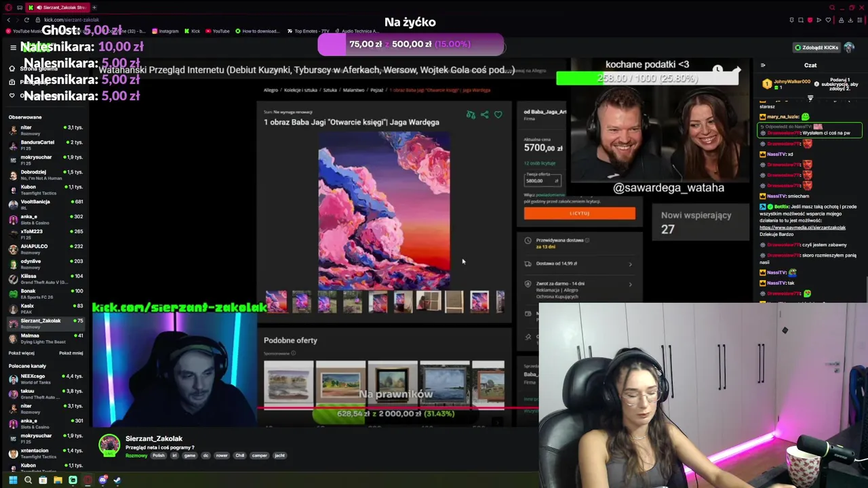Open xntentacion in recommended channels
The width and height of the screenshot is (868, 488).
(x=45, y=452)
